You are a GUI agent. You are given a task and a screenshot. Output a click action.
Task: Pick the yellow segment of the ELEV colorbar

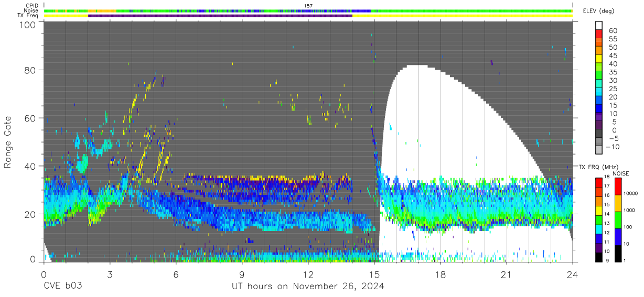pyautogui.click(x=599, y=59)
